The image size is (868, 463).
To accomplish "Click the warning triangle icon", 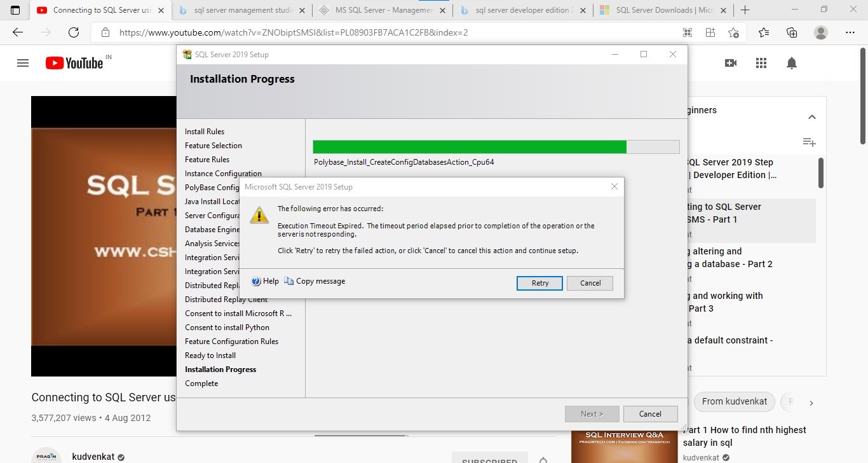I will click(x=259, y=214).
